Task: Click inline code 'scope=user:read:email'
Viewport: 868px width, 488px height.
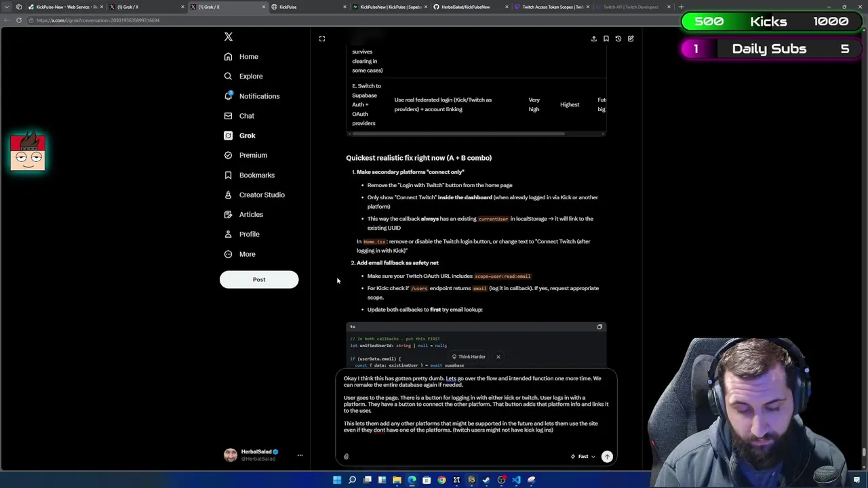Action: pos(502,277)
